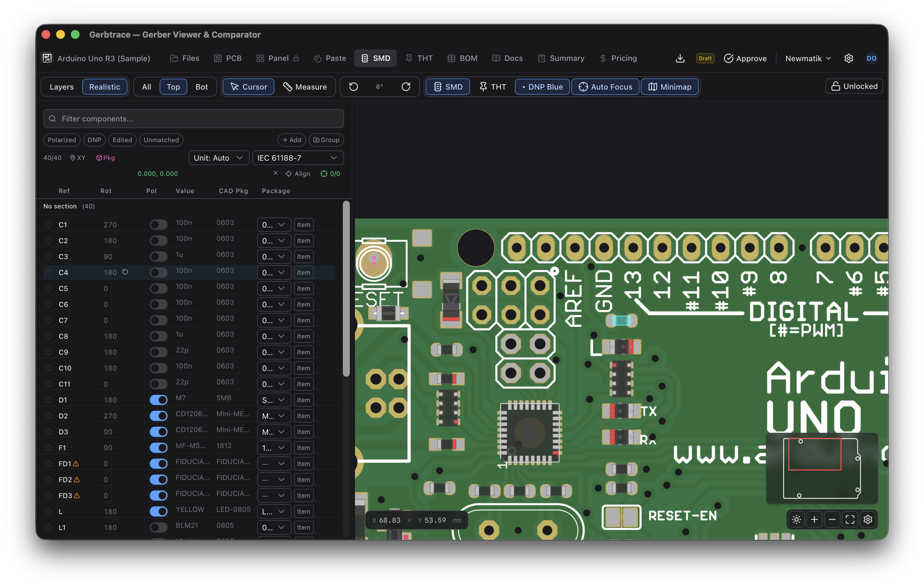The height and width of the screenshot is (587, 924).
Task: Open viewer settings gear in map controls
Action: (868, 519)
